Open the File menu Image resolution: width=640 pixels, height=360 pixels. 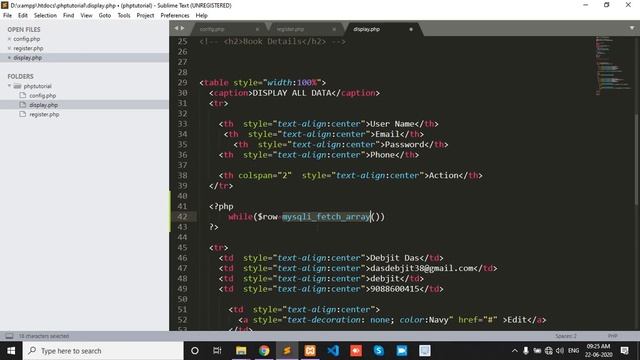click(x=7, y=16)
